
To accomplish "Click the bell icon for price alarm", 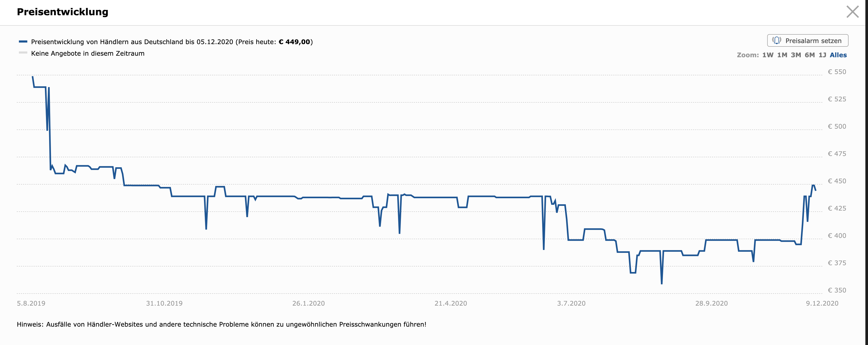I will [776, 41].
